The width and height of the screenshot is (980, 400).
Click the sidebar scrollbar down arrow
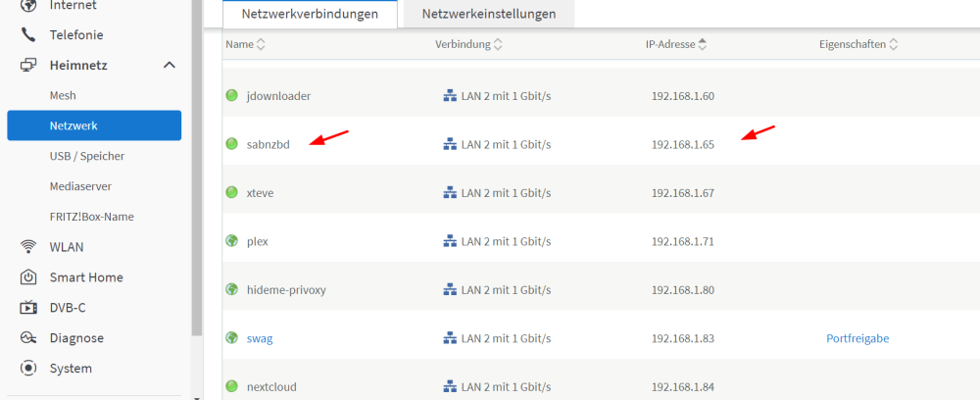[198, 396]
